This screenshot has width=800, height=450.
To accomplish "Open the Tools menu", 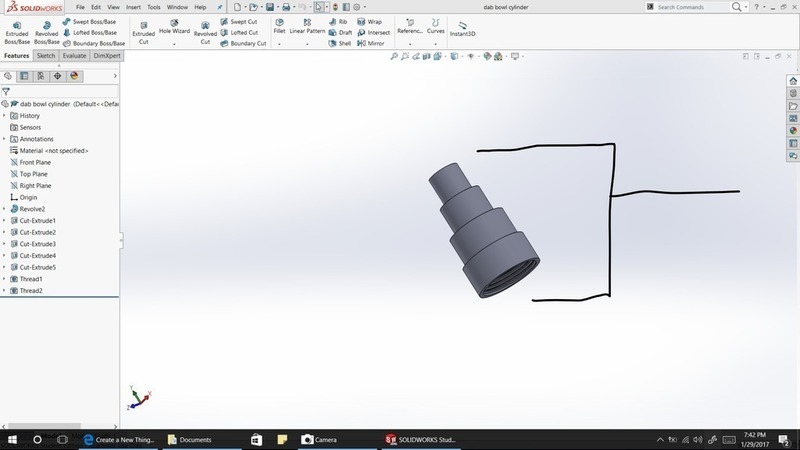I will pos(154,7).
